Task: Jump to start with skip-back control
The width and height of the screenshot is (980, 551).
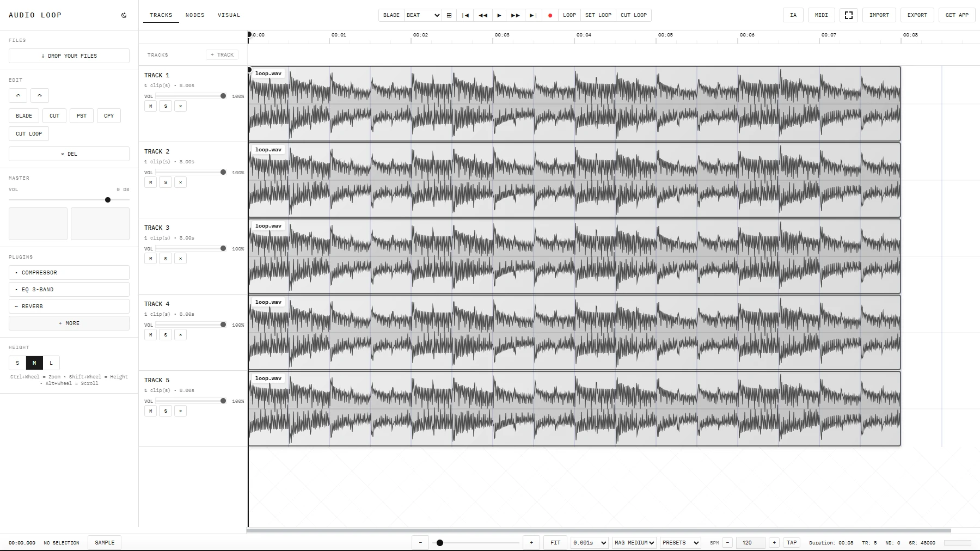Action: coord(465,15)
